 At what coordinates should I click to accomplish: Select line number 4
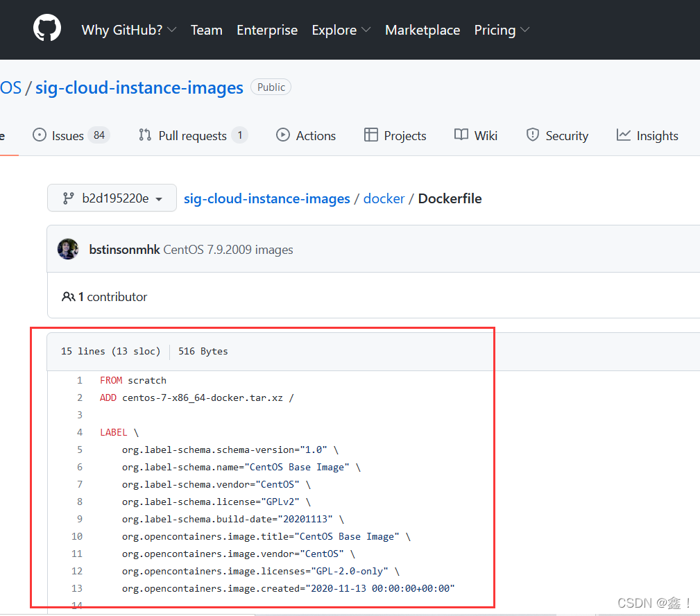(x=80, y=432)
